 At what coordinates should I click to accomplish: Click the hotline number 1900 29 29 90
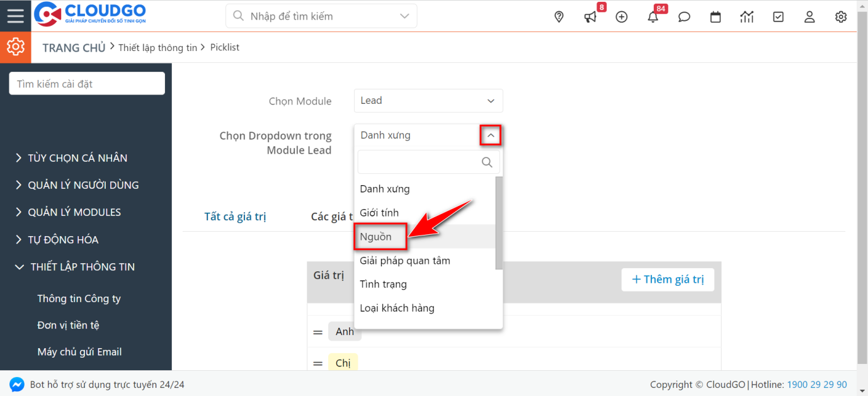[817, 383]
